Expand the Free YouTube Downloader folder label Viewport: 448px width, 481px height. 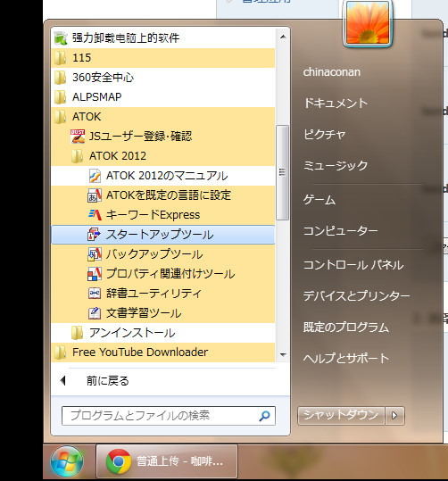click(x=140, y=352)
